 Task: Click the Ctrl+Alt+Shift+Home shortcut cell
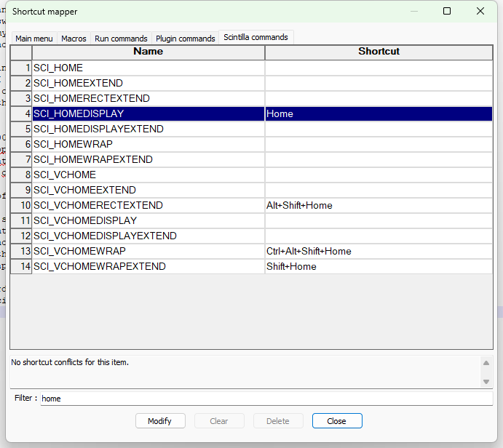point(379,251)
